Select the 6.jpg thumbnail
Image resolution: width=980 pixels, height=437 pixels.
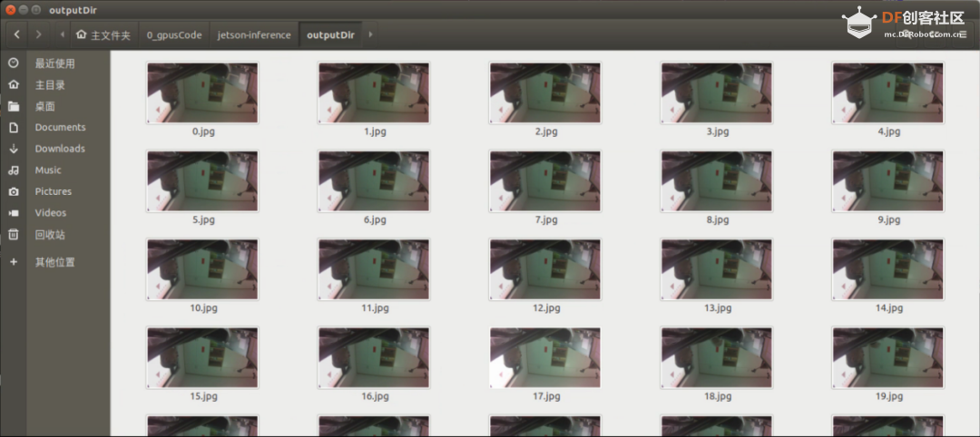pos(374,181)
